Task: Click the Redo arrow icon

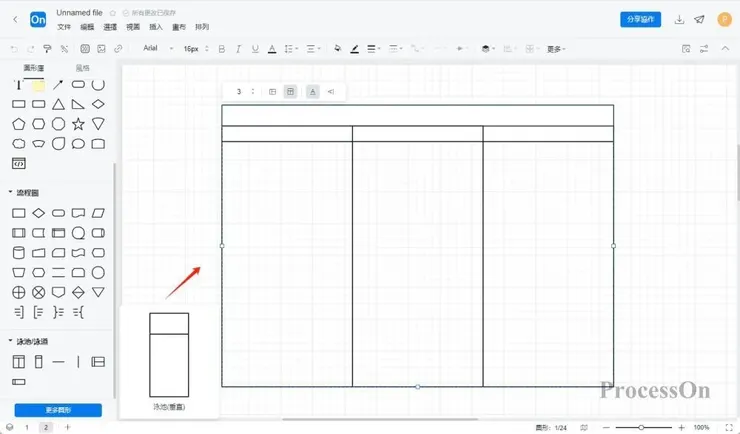Action: pos(31,49)
